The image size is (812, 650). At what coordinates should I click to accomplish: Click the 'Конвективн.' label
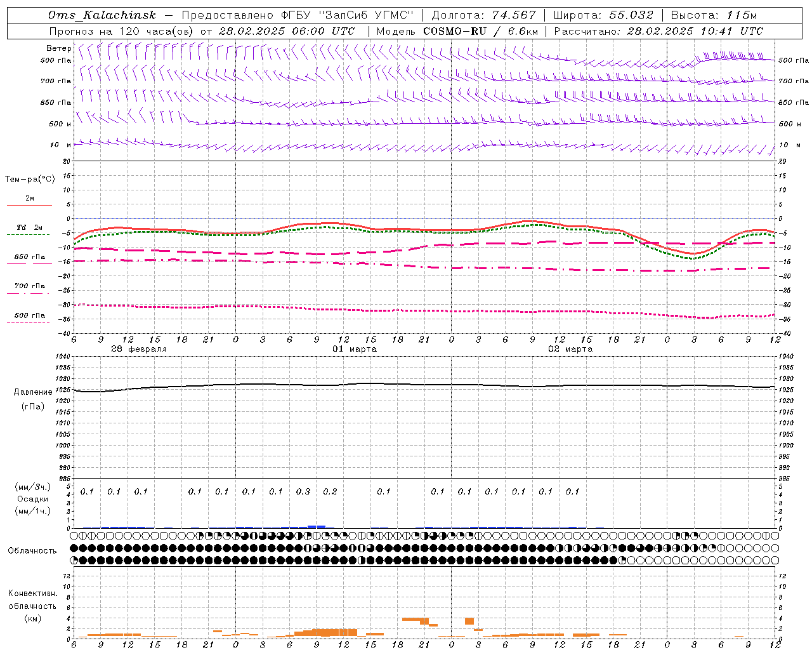pos(32,594)
